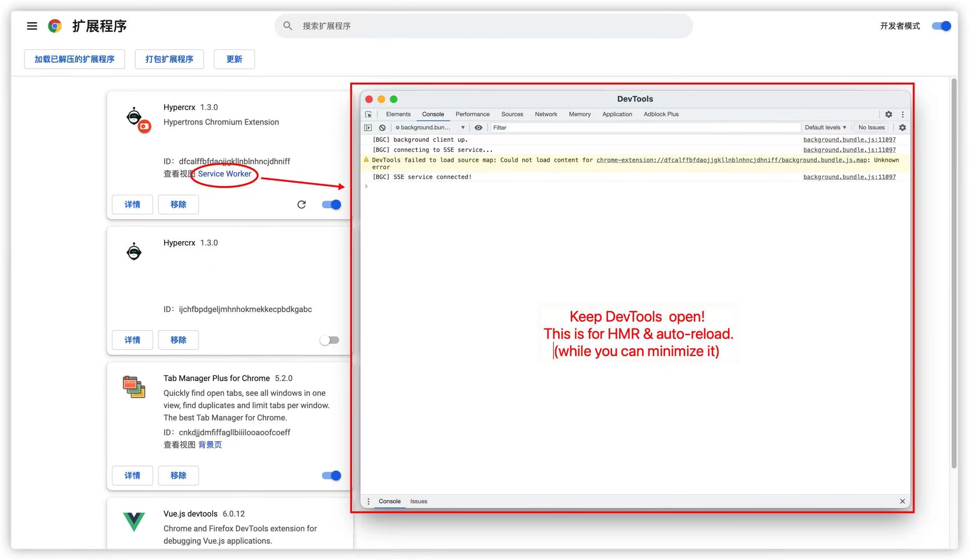Click the live expression eye icon
The image size is (969, 560).
point(479,128)
